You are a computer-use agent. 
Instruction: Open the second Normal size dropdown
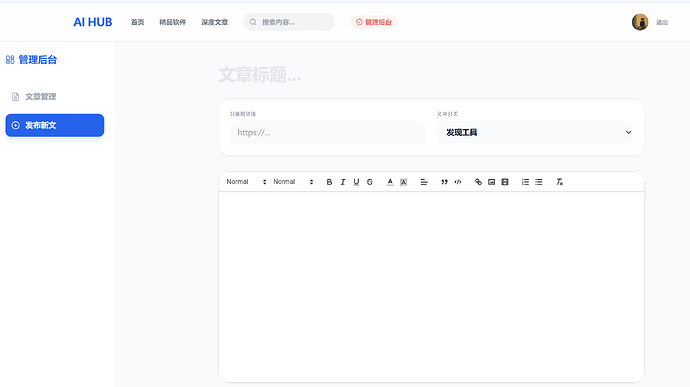point(293,182)
